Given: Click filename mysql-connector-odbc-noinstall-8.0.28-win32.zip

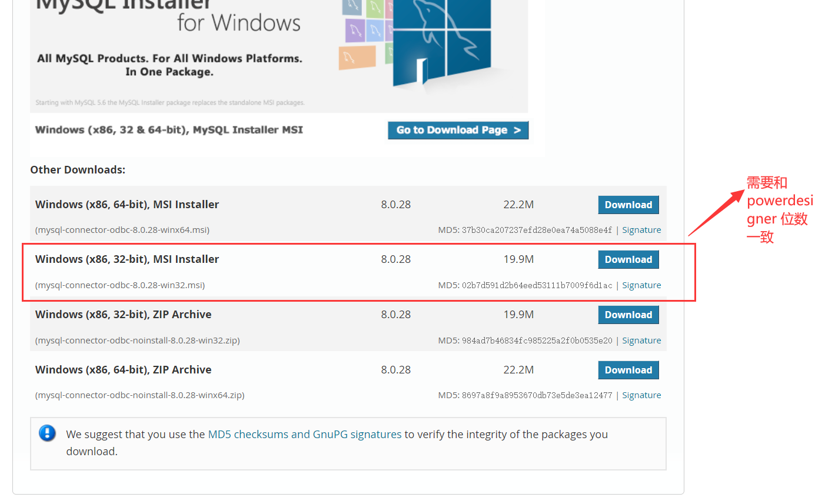Looking at the screenshot, I should pyautogui.click(x=138, y=341).
